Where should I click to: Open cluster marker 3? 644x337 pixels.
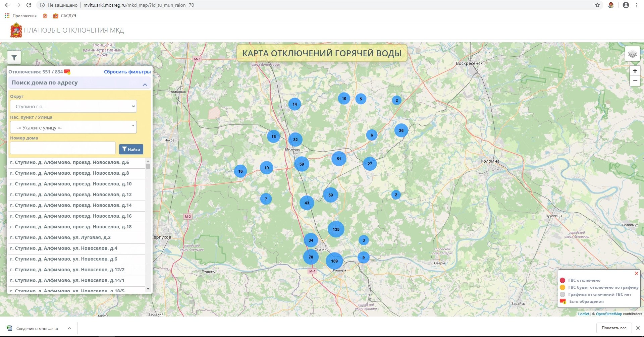pyautogui.click(x=364, y=240)
